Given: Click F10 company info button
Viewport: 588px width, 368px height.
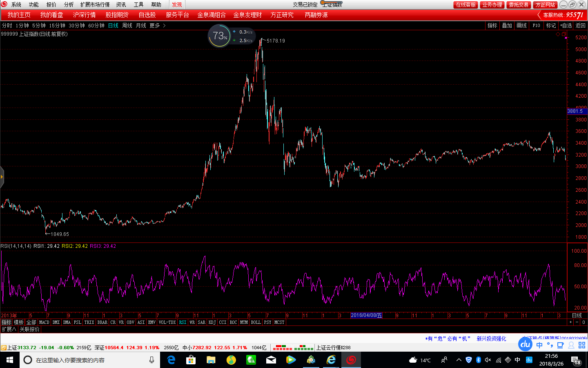Looking at the screenshot, I should [536, 25].
